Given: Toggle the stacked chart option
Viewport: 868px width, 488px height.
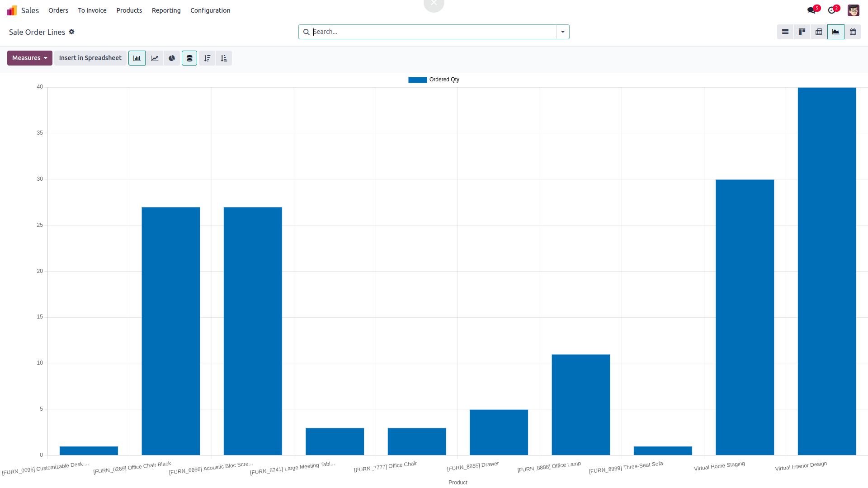Looking at the screenshot, I should coord(189,58).
